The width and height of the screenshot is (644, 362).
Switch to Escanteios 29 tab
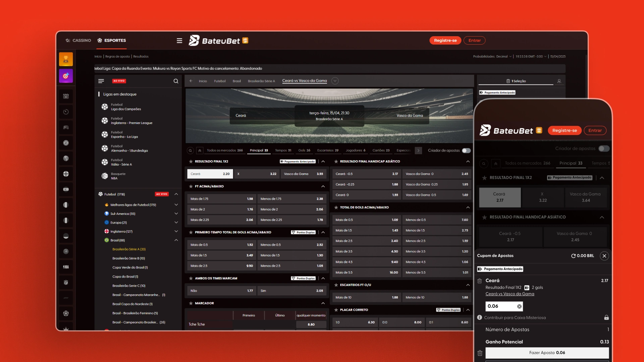[328, 150]
